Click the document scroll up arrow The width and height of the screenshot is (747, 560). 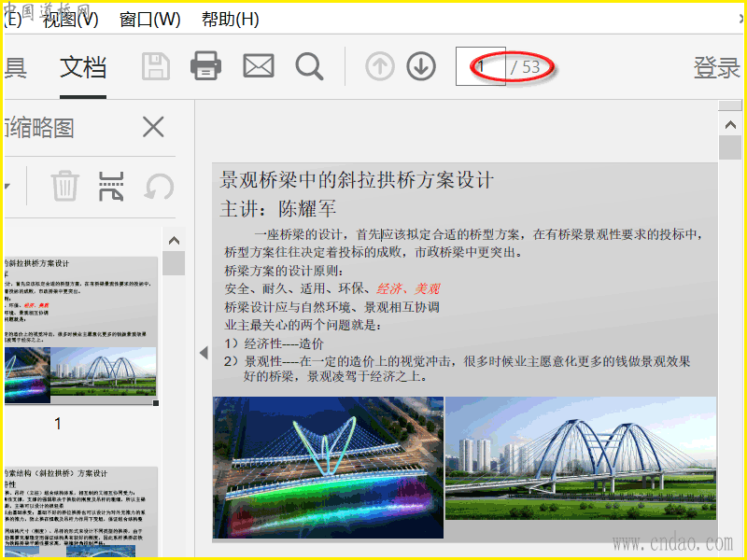point(730,125)
